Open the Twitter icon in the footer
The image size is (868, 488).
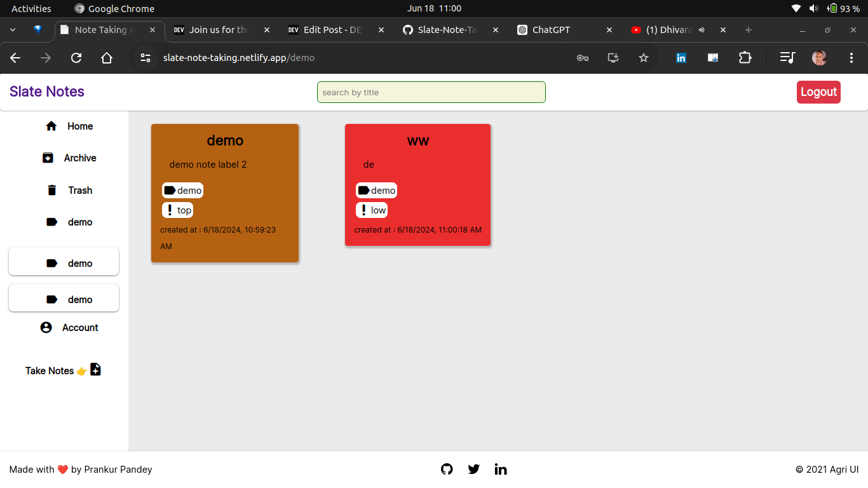click(x=473, y=470)
